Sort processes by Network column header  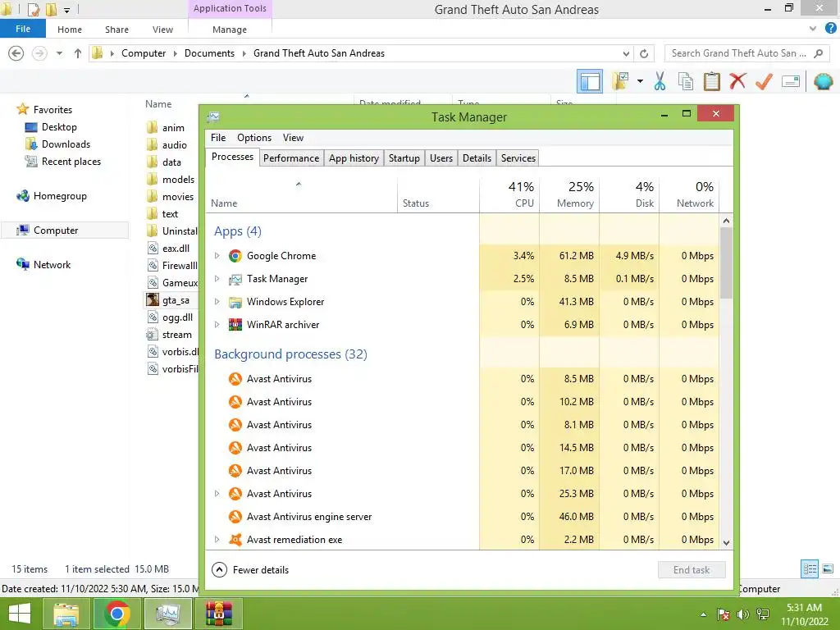pos(689,194)
